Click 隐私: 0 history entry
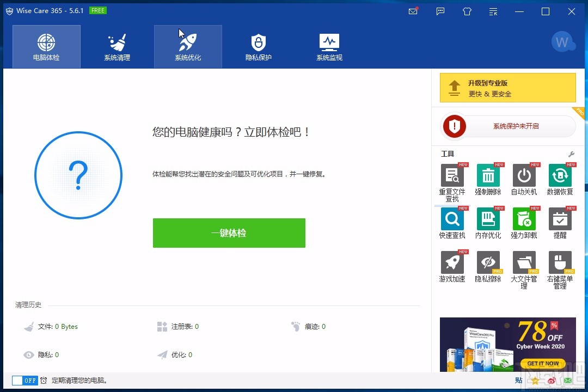This screenshot has height=392, width=588. [x=41, y=355]
